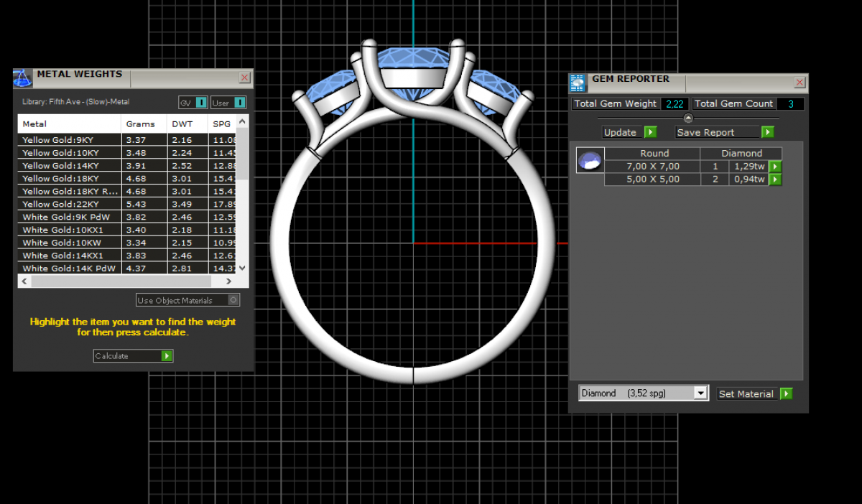Click the green arrow beside Calculate

(167, 356)
